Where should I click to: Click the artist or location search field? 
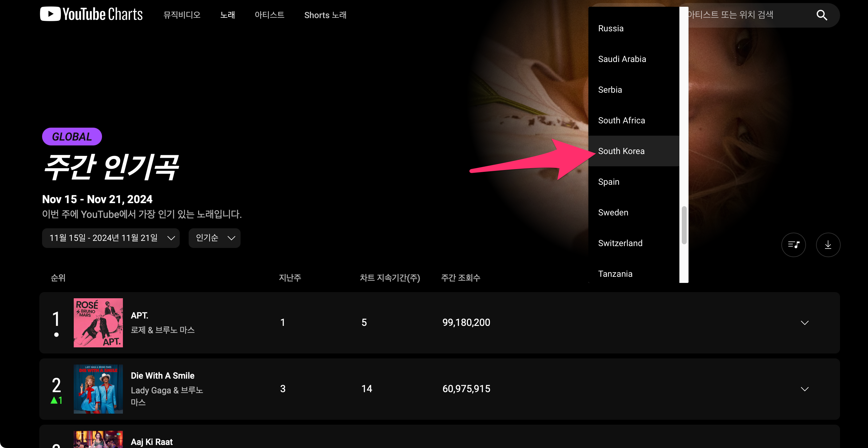pyautogui.click(x=741, y=15)
